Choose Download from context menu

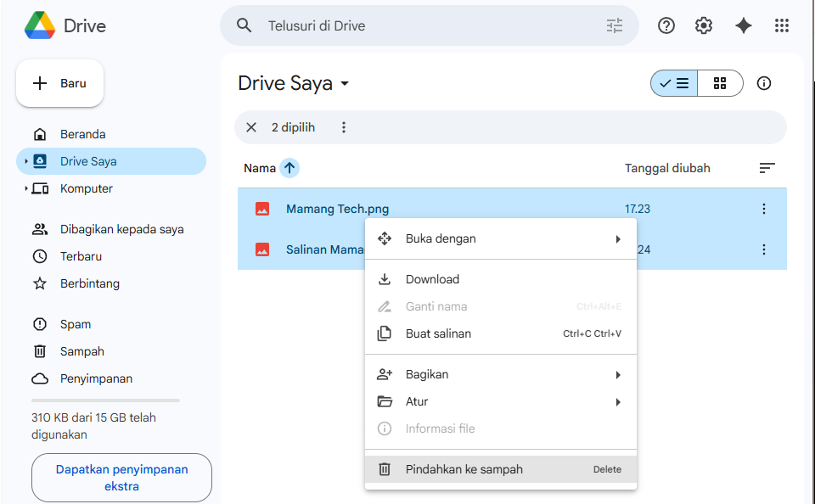(x=501, y=279)
